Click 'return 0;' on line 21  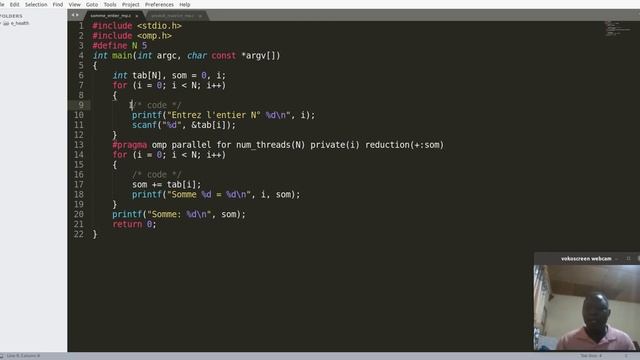pos(134,224)
